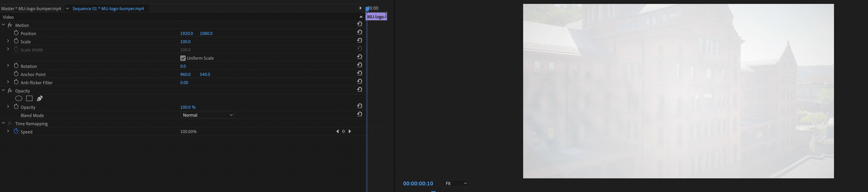The image size is (868, 192).
Task: Open the master clip dropdown chevron
Action: coord(67,8)
